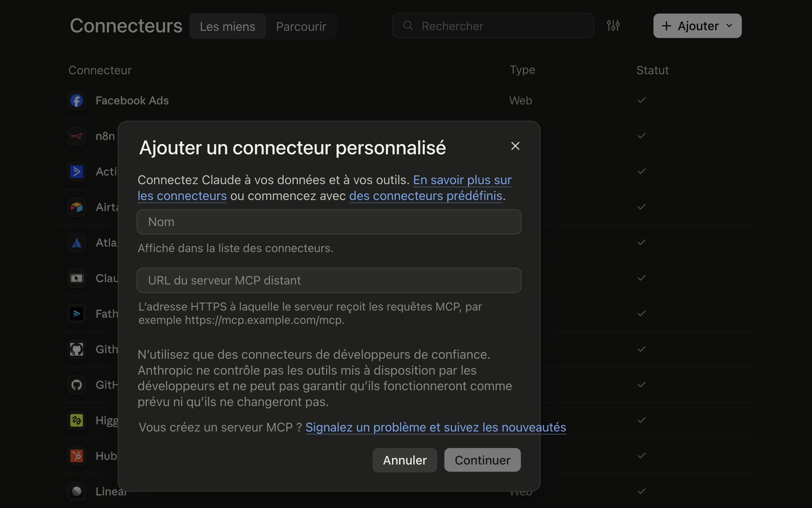Focus the URL du serveur MCP distant field
Viewport: 812px width, 508px height.
(329, 280)
